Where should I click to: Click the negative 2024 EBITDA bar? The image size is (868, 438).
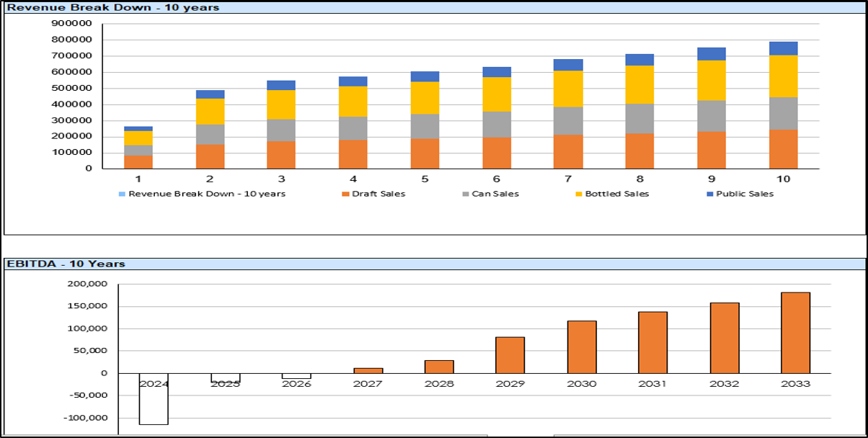tap(154, 398)
